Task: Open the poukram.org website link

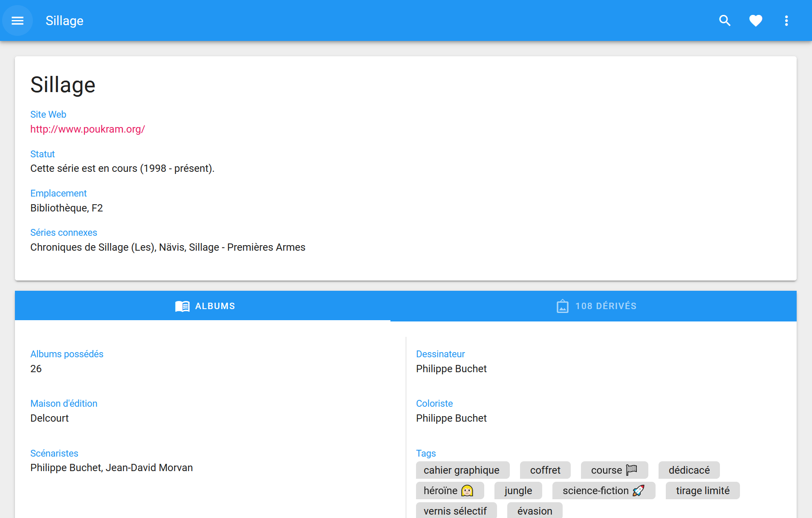Action: pos(87,129)
